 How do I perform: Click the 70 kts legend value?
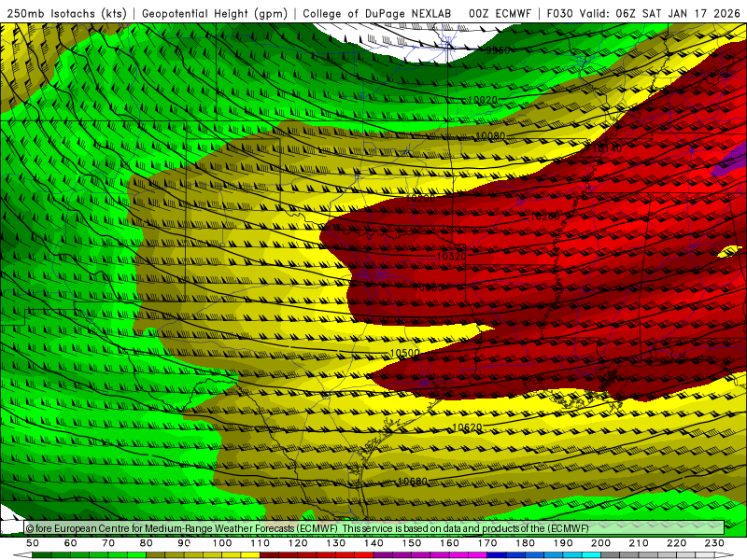(108, 543)
